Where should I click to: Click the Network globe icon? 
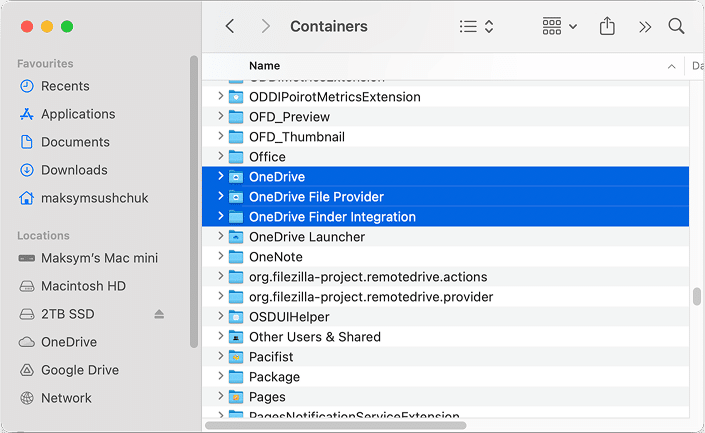(27, 398)
